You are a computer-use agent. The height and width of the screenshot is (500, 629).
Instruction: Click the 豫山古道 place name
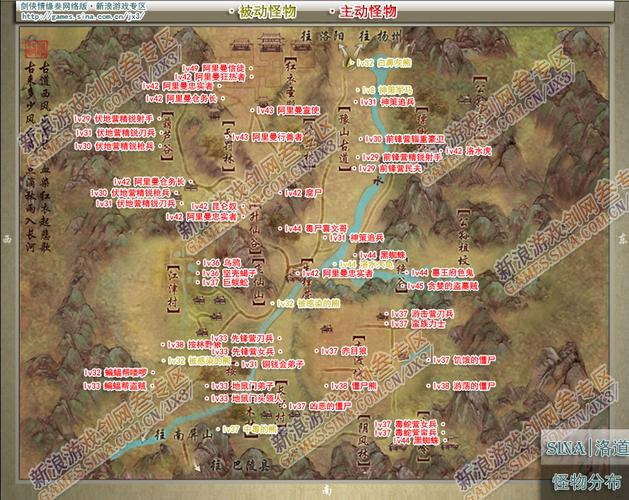344,139
